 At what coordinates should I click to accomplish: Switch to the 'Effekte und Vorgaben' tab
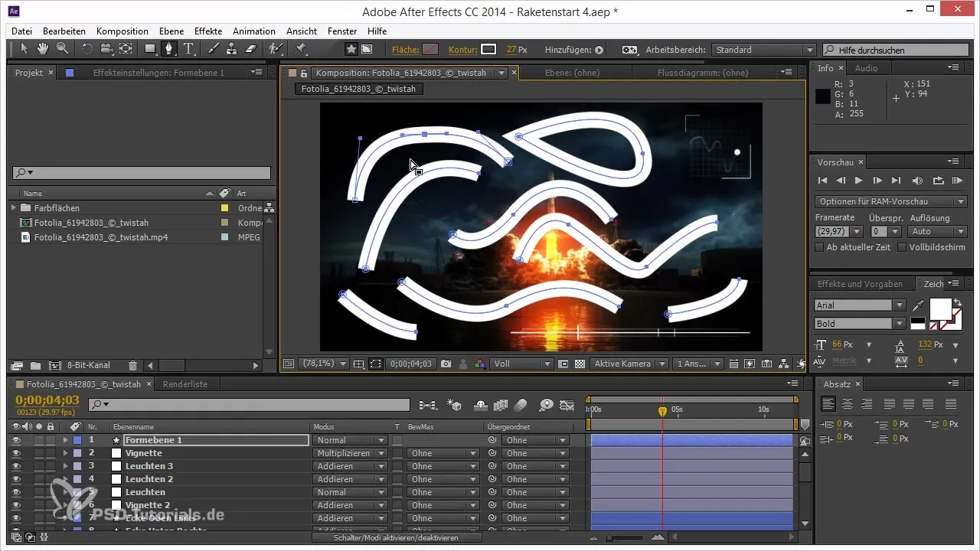pyautogui.click(x=860, y=284)
